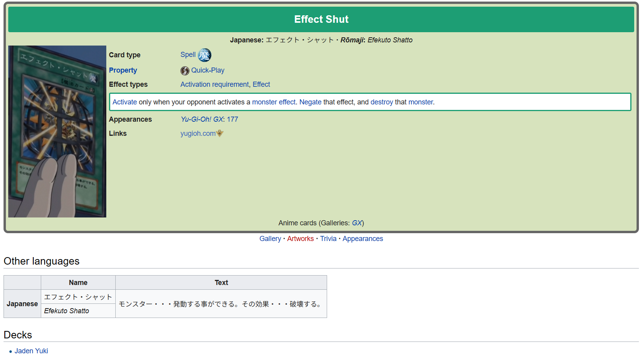Open the Negate link in card text

tap(311, 102)
